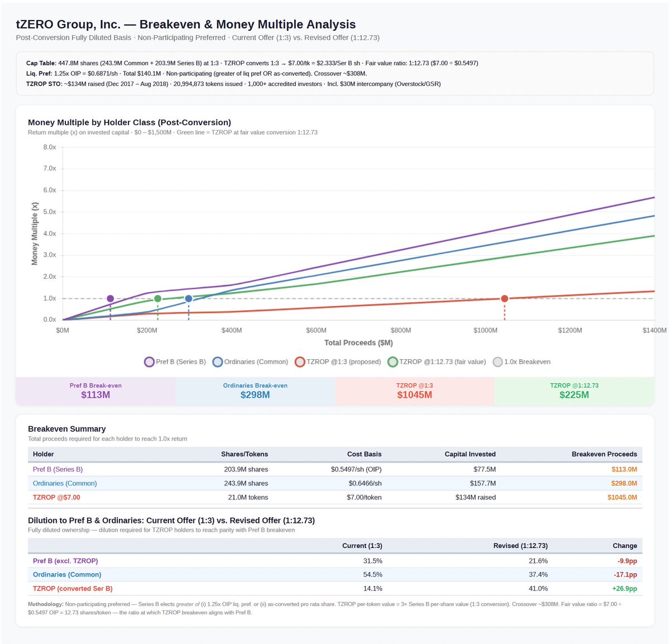Click the $0.5497/sh (OIP) cost basis cell

[x=356, y=469]
